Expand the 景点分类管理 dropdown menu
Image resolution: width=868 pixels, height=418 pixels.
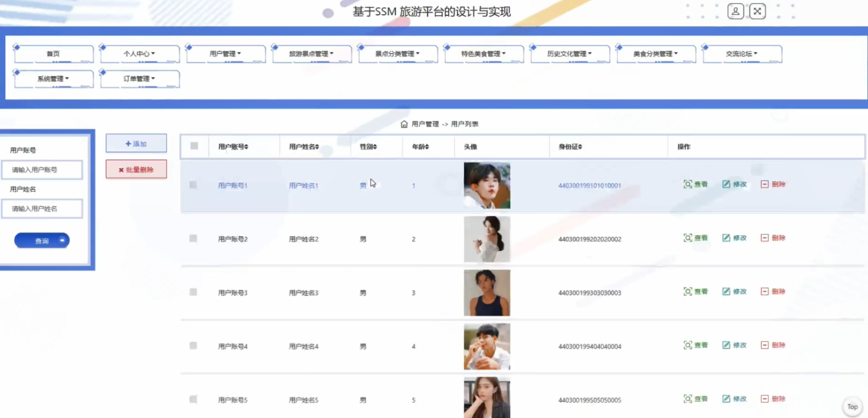(398, 54)
